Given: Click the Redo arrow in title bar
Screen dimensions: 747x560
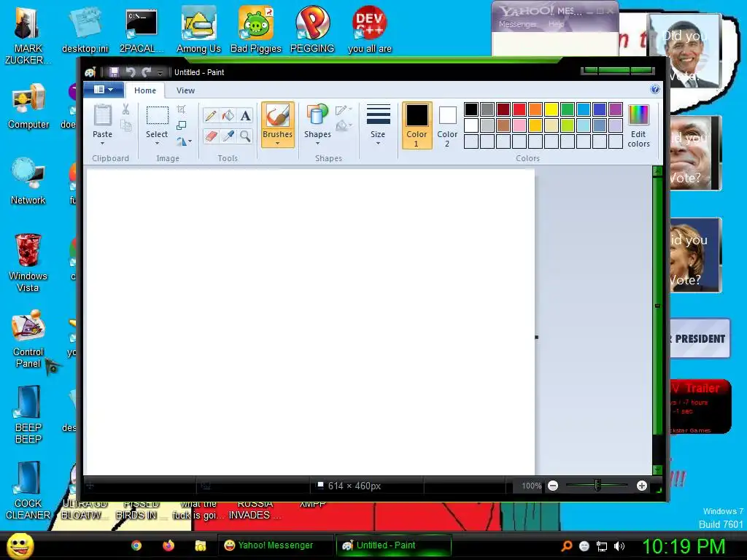Looking at the screenshot, I should (x=146, y=72).
